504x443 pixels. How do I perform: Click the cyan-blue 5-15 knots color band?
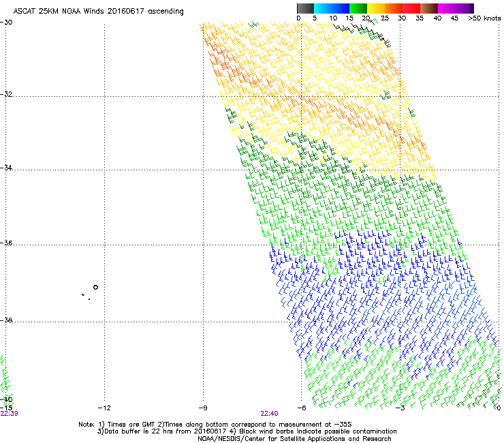(x=332, y=8)
